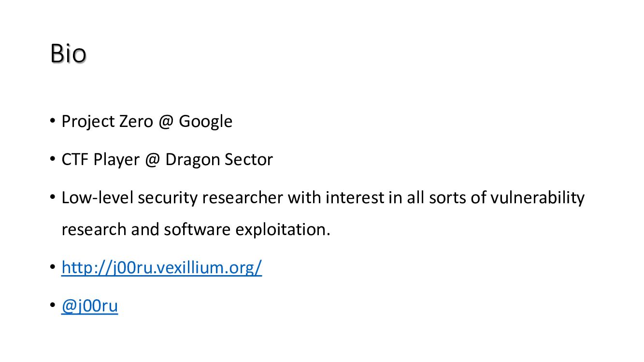Click the bullet point before Project Zero
The image size is (644, 362).
pyautogui.click(x=53, y=120)
